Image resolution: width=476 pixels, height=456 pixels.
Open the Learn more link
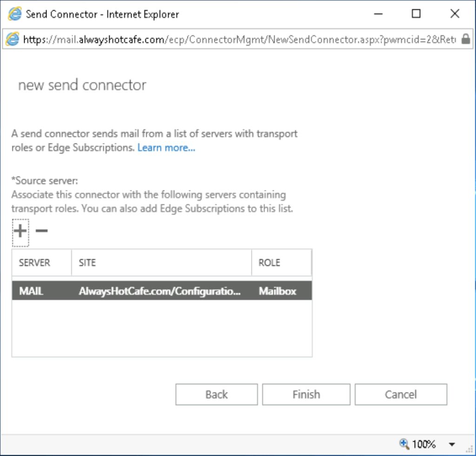[x=166, y=148]
